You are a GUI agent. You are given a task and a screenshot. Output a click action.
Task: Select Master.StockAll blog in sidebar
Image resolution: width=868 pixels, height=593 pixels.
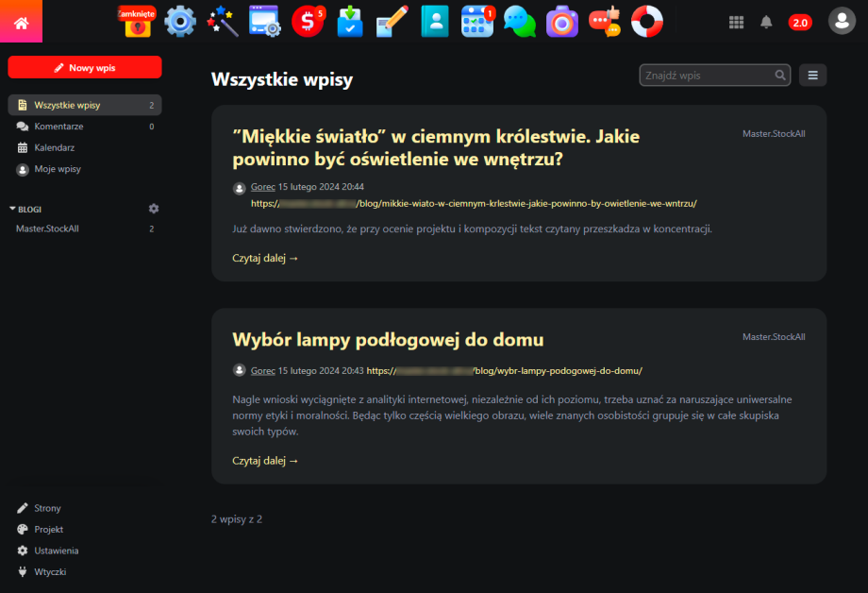tap(47, 229)
